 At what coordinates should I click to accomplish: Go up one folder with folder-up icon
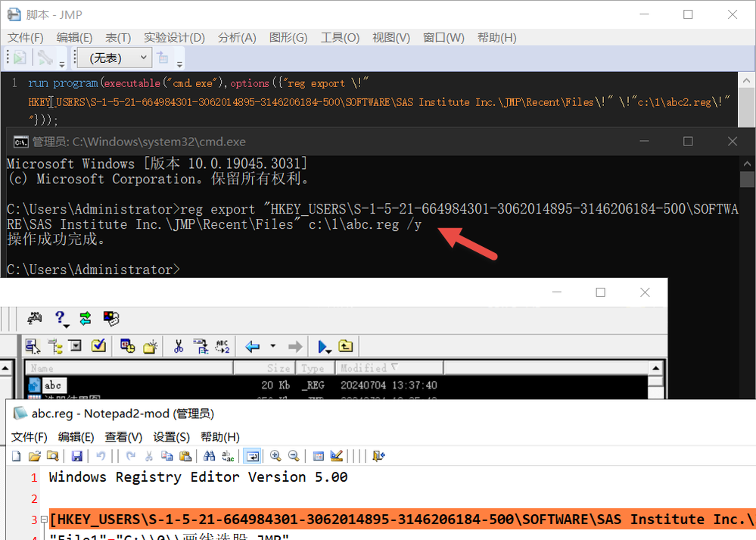click(346, 346)
